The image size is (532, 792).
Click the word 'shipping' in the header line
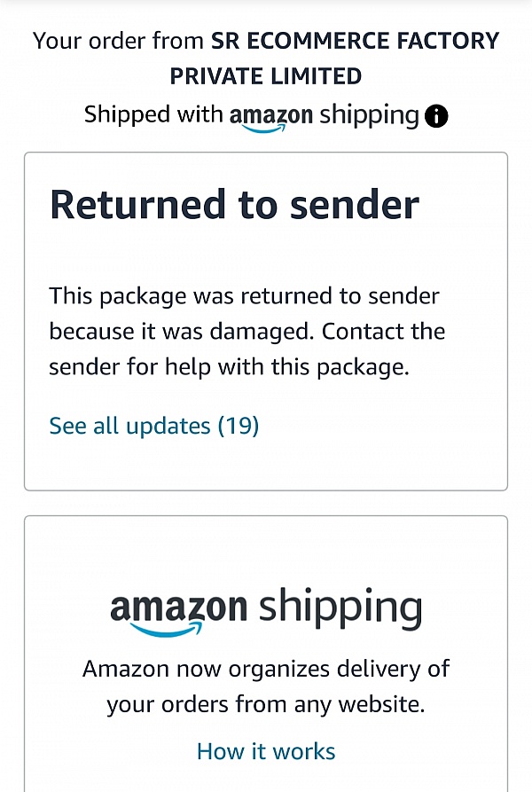point(369,115)
